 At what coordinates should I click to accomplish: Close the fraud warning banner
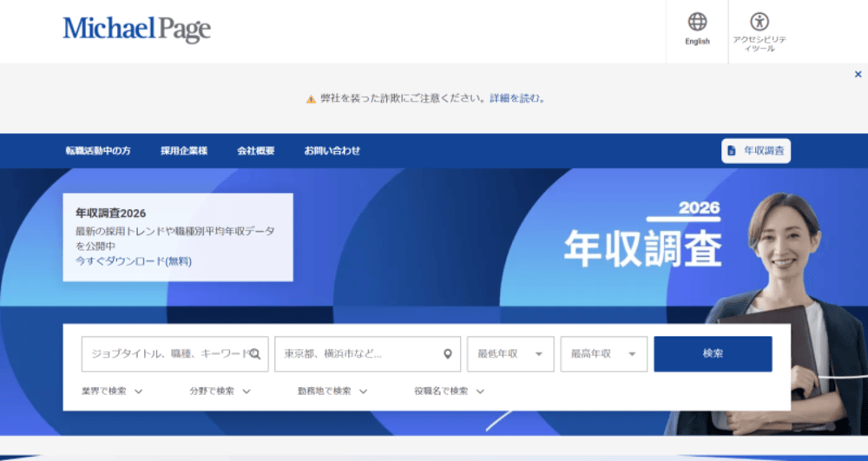858,75
